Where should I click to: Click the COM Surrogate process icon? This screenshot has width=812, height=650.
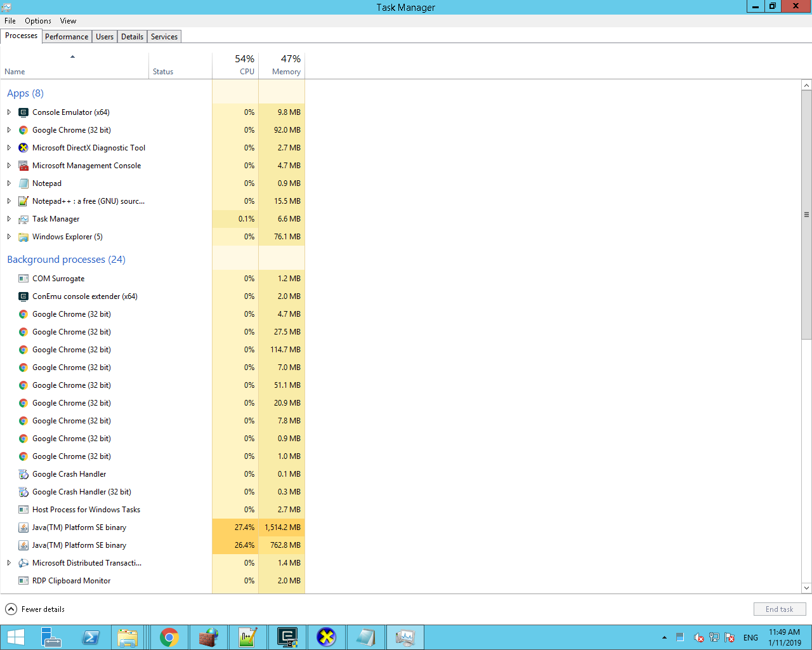point(23,279)
